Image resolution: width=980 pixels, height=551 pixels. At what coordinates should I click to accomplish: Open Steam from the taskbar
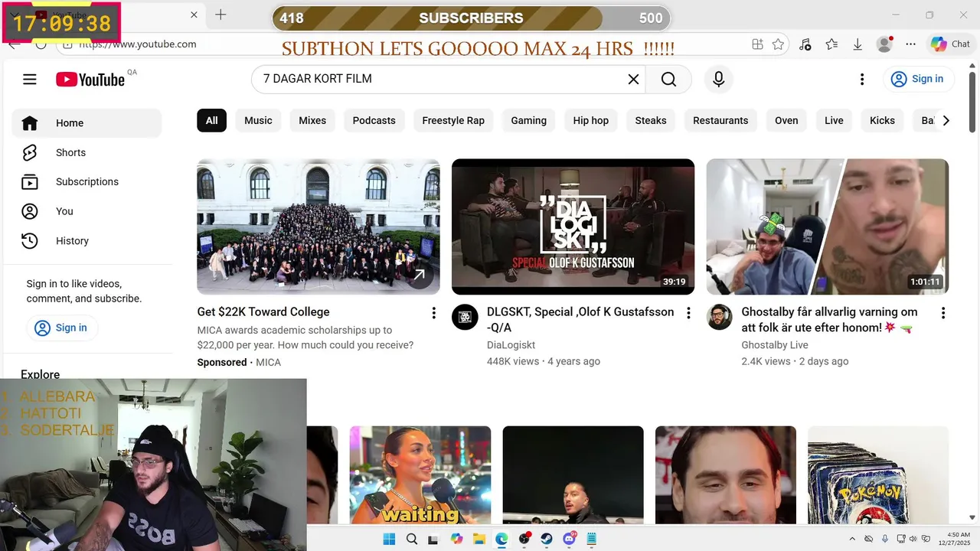[547, 539]
